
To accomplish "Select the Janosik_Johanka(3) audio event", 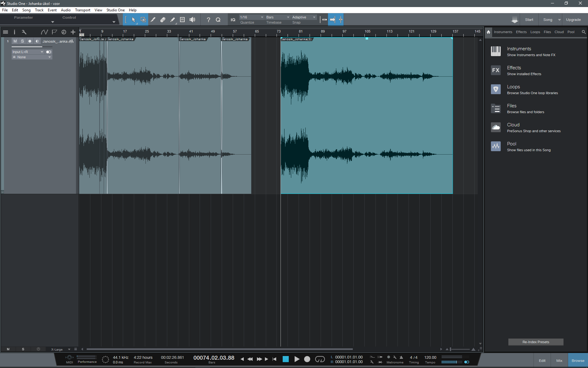I will click(367, 116).
